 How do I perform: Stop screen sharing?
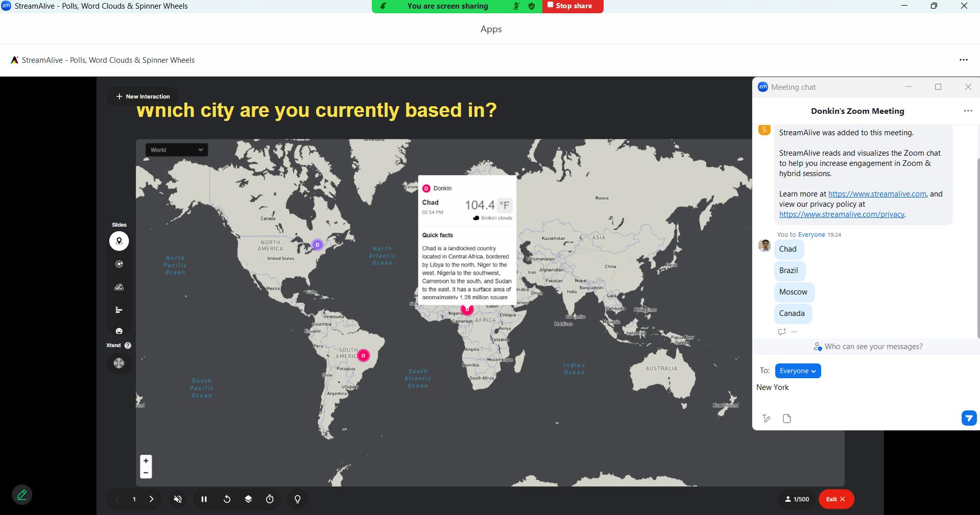point(573,6)
